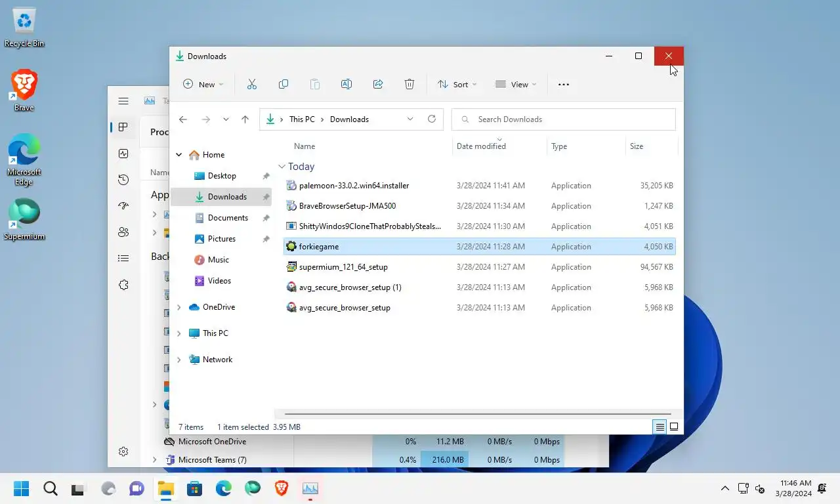This screenshot has width=840, height=504.
Task: Open taskbar Search icon
Action: tap(51, 488)
